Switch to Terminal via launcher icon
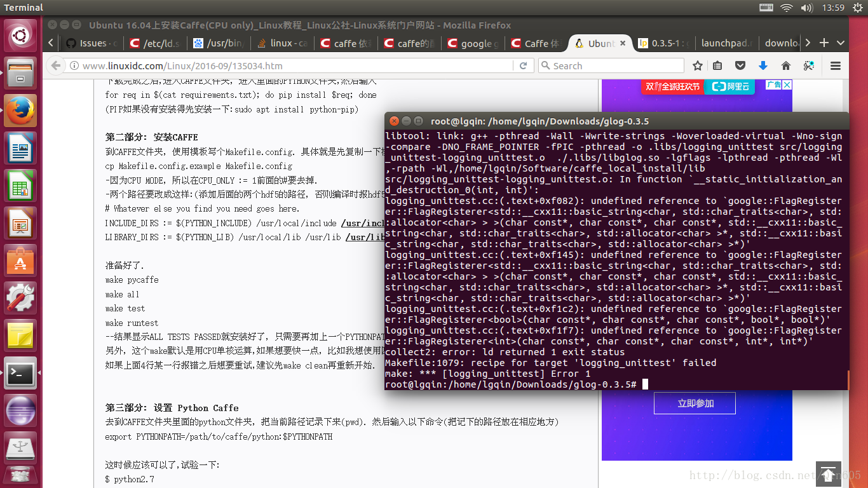Viewport: 868px width, 488px height. click(x=21, y=373)
